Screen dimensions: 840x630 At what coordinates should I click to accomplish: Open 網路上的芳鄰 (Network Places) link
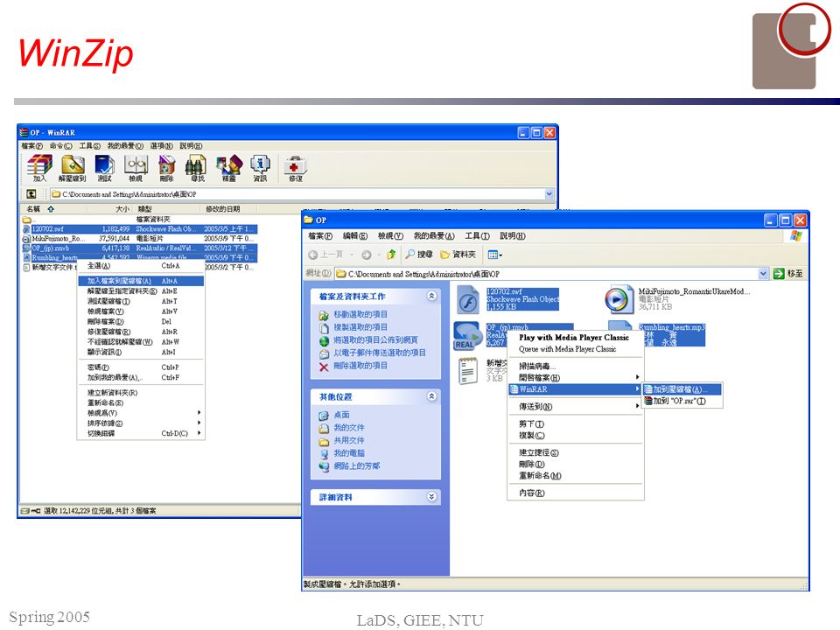[x=349, y=466]
